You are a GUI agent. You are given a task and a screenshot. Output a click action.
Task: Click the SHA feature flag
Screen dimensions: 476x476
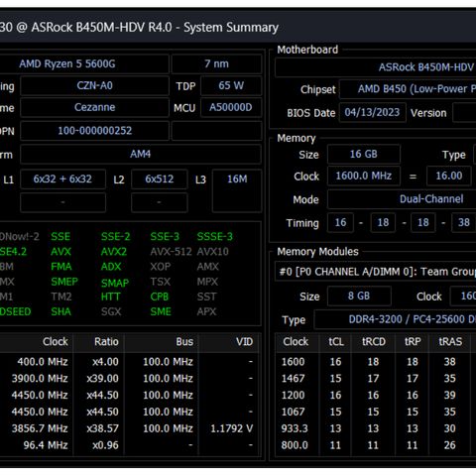(x=60, y=311)
